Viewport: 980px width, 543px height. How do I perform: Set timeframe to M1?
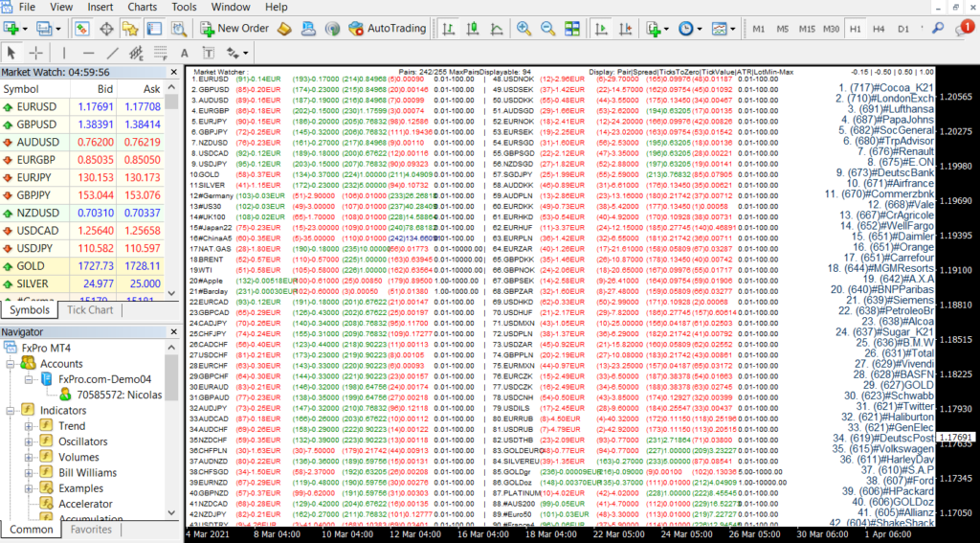759,29
